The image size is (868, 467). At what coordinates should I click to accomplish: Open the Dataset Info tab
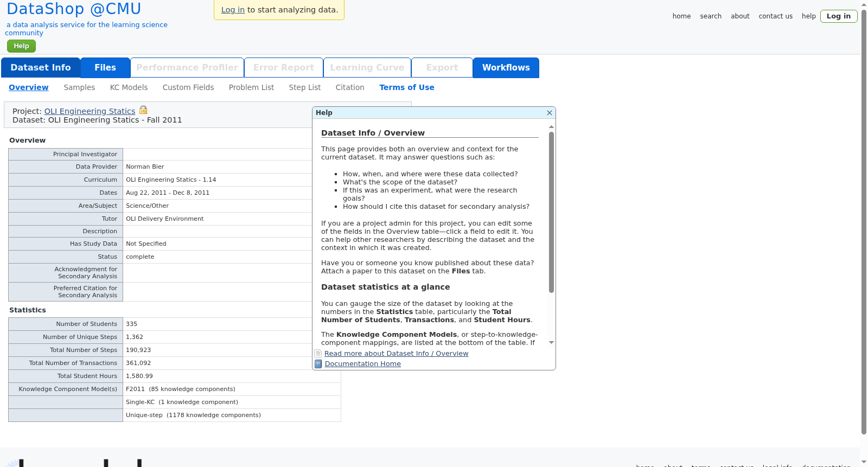pos(41,68)
